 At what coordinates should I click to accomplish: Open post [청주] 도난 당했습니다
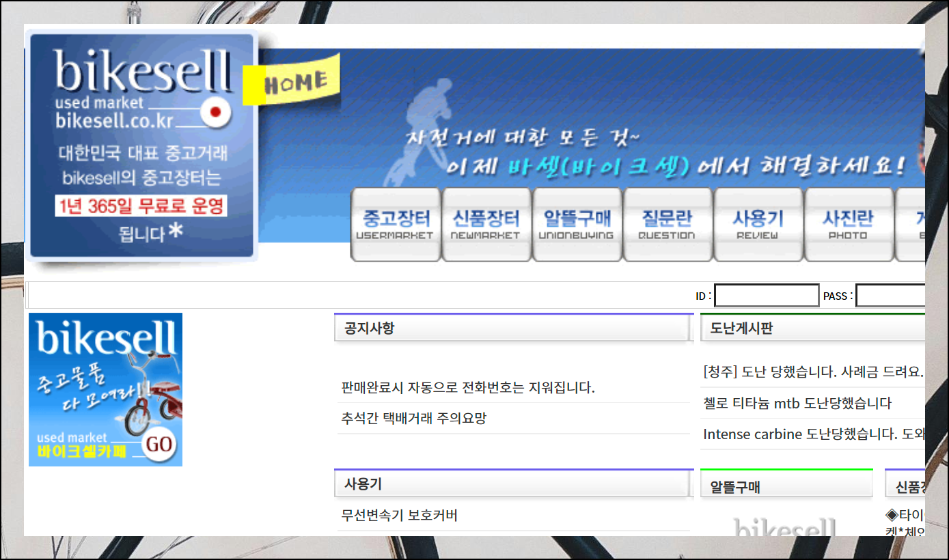(813, 372)
